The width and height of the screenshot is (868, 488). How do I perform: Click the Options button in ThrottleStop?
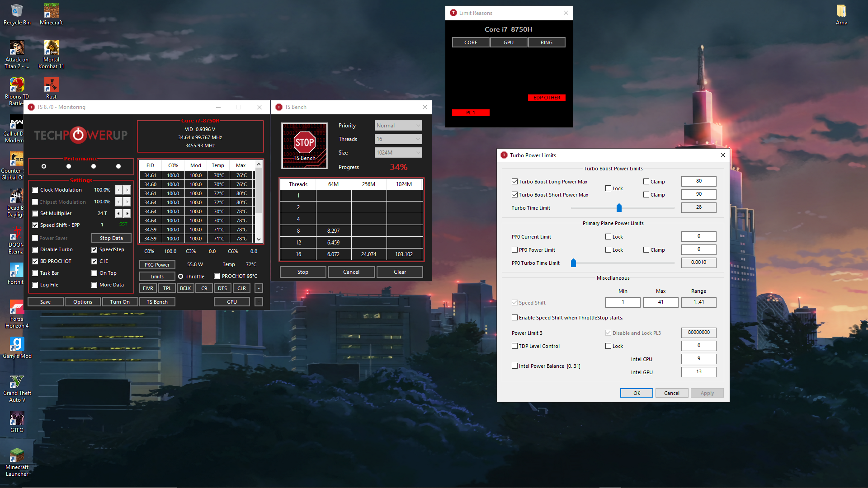[x=83, y=302]
